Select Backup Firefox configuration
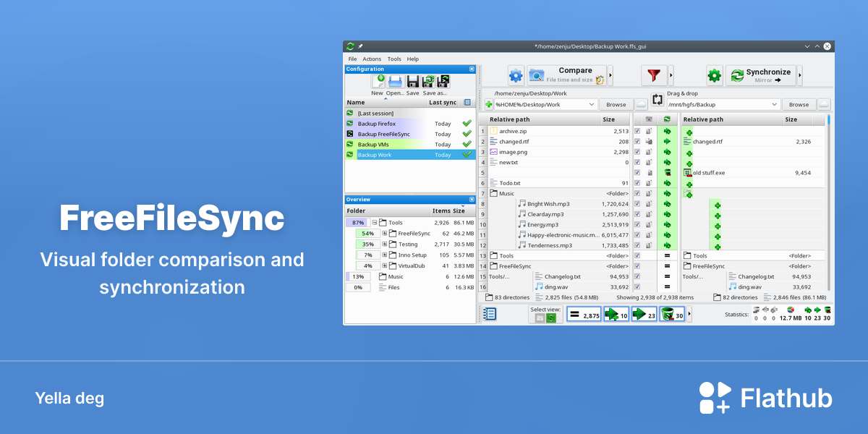The width and height of the screenshot is (868, 434). point(409,124)
